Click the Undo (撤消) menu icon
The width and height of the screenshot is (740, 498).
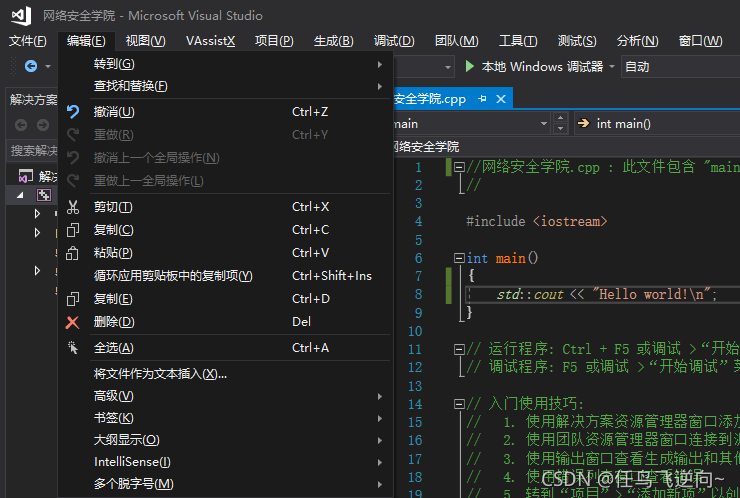73,112
